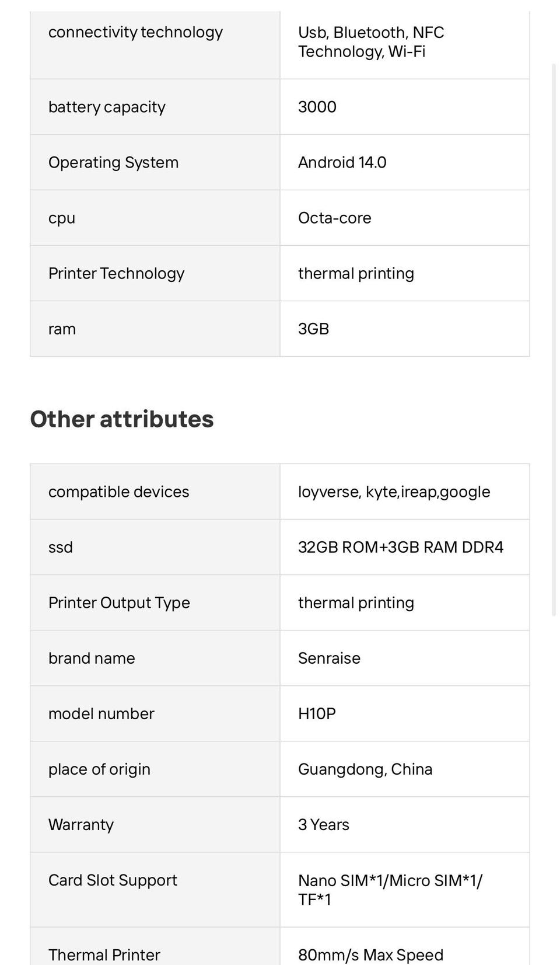This screenshot has width=560, height=965.
Task: Click the '80mm/s Max Speed' value
Action: [370, 954]
